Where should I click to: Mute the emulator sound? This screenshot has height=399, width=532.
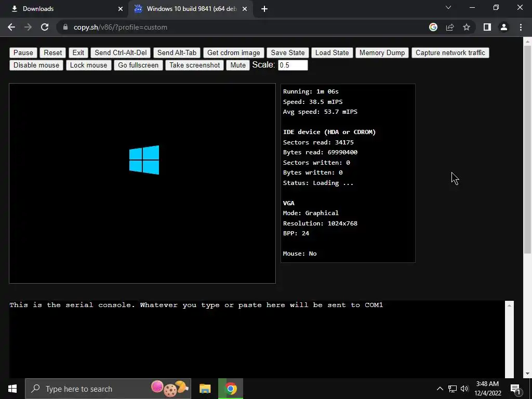238,65
